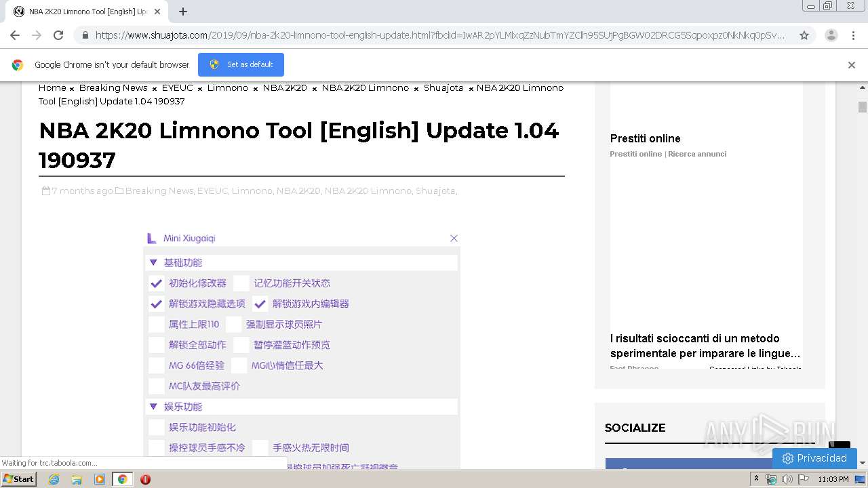Click the red circle taskbar icon
Viewport: 868px width, 488px height.
pos(145,479)
